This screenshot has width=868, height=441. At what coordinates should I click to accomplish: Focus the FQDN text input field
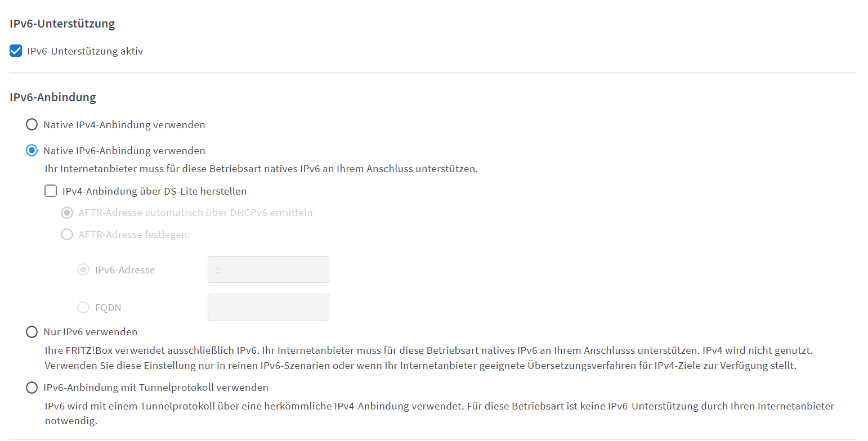coord(269,307)
